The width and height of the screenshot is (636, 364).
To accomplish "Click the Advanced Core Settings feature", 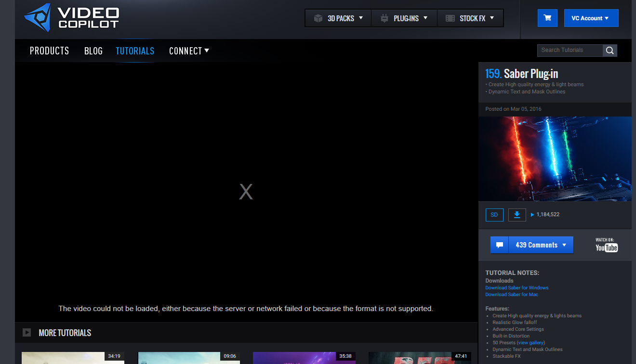I will 518,329.
